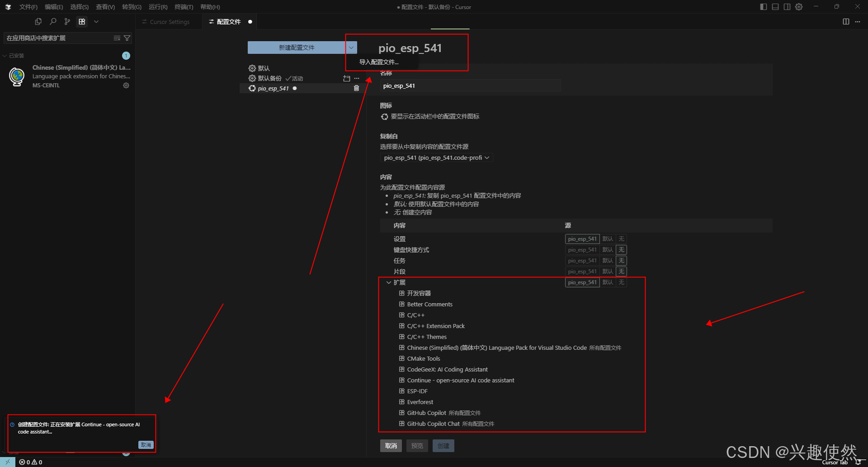Open dropdown arrow next to 新建配置文件
This screenshot has width=868, height=467.
click(x=351, y=48)
